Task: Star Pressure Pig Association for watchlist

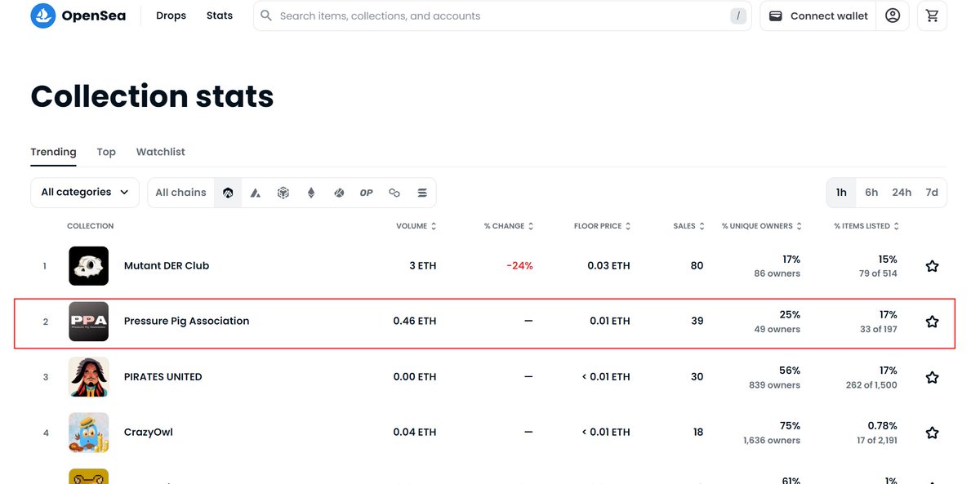Action: [932, 322]
